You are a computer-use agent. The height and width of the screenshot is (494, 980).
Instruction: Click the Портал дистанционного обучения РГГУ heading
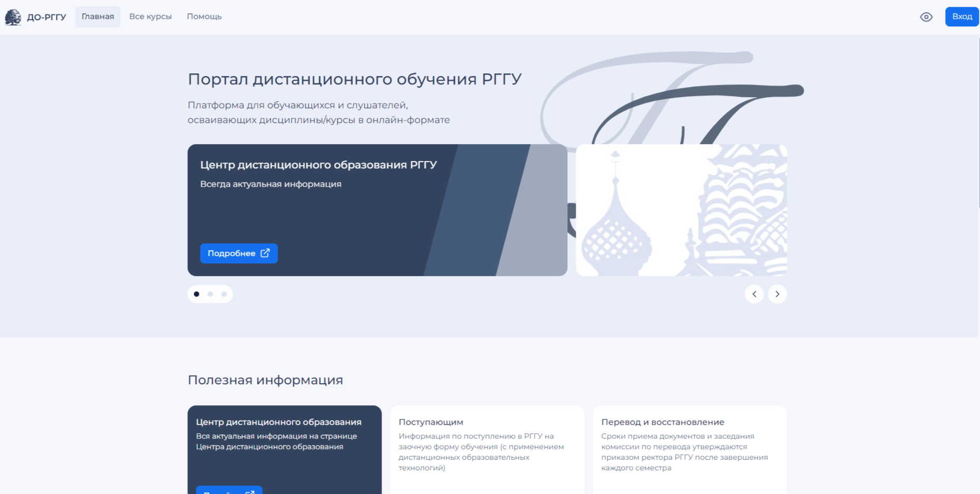pos(355,79)
